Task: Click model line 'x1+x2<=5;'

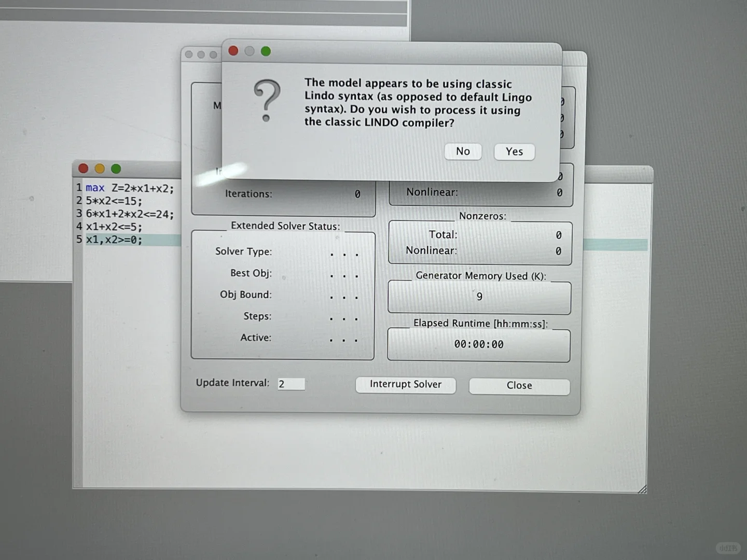Action: coord(114,227)
